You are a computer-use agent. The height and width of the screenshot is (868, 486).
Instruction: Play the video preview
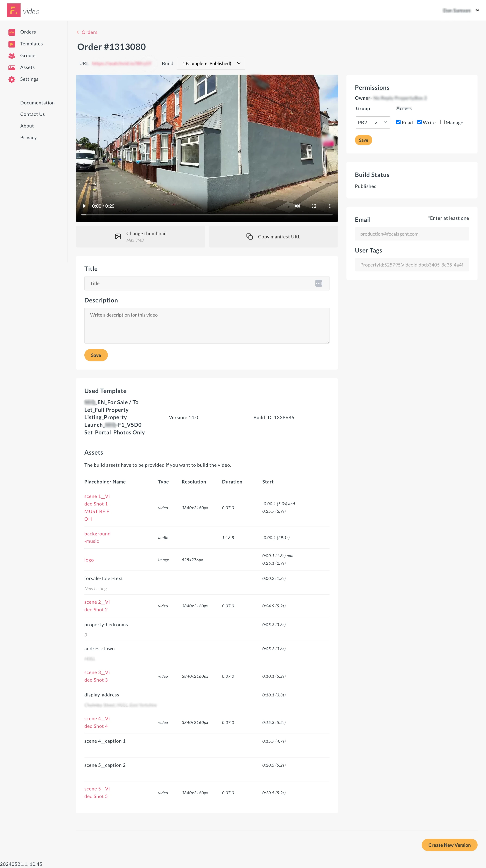pyautogui.click(x=84, y=206)
